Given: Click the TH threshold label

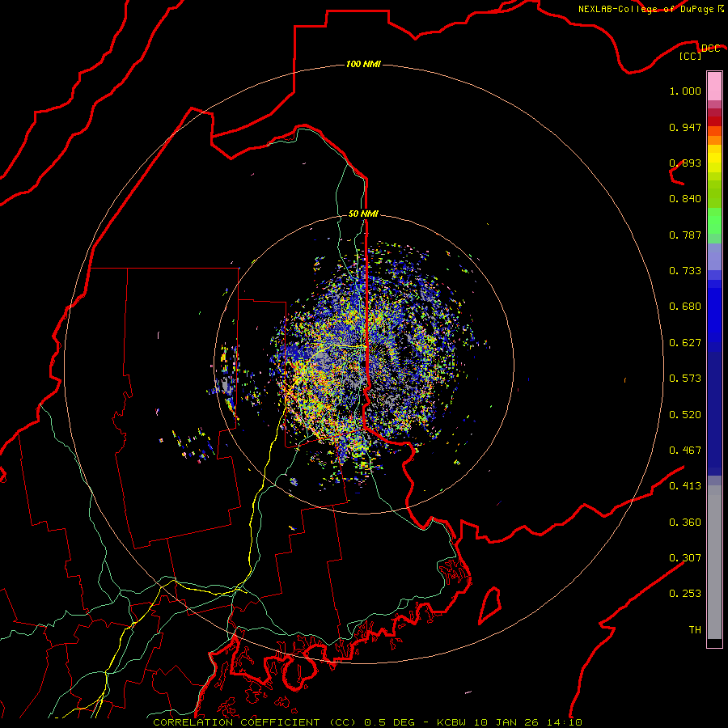Looking at the screenshot, I should [x=695, y=630].
